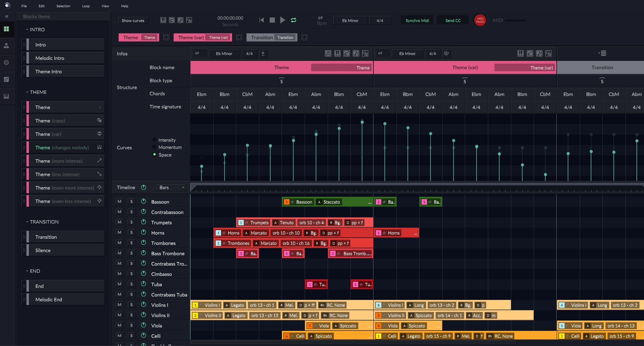Click the power icon on Bassoon track
644x346 pixels.
point(144,202)
